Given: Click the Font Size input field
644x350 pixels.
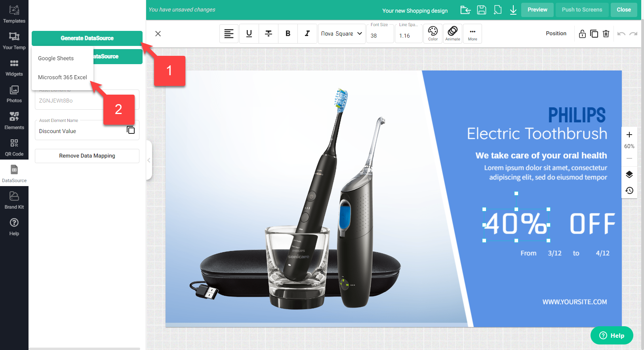Looking at the screenshot, I should click(x=379, y=36).
